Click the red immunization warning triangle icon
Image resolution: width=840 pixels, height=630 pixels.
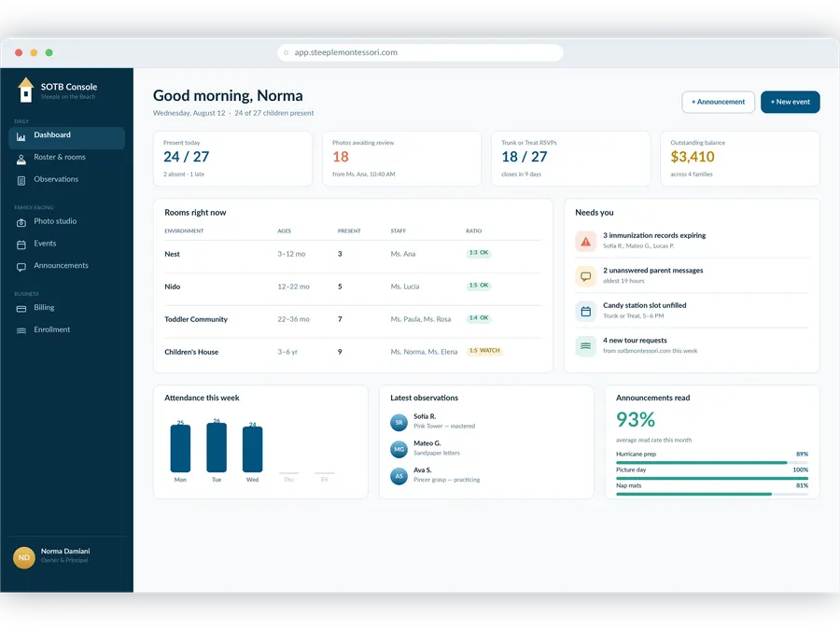tap(585, 241)
